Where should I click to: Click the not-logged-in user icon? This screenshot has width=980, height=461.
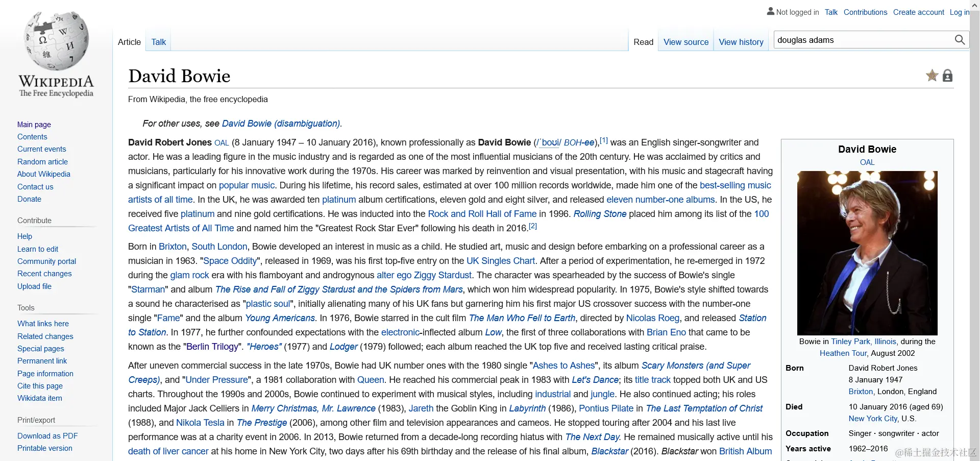coord(770,11)
